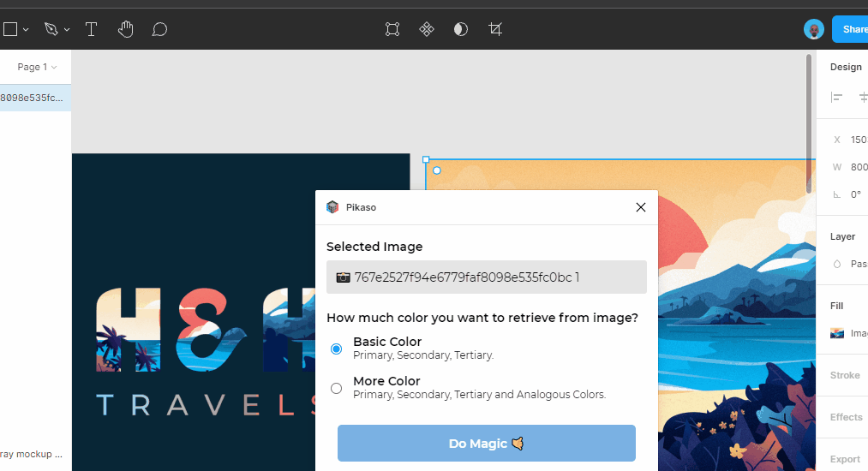The height and width of the screenshot is (471, 868).
Task: Edit the X position value field
Action: click(x=858, y=140)
